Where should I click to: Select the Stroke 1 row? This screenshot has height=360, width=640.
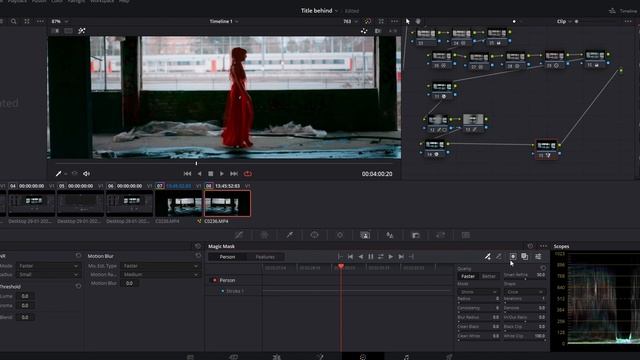[x=234, y=291]
